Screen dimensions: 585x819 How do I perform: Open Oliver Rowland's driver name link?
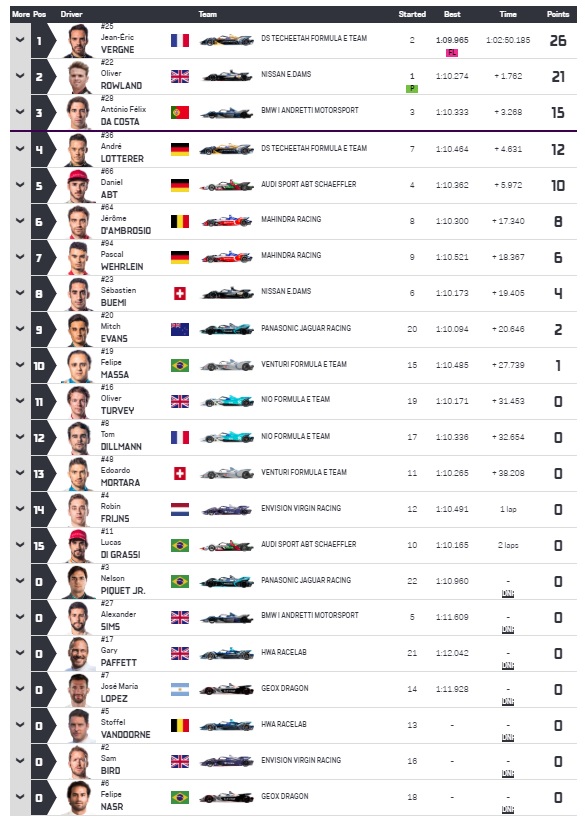pos(121,79)
